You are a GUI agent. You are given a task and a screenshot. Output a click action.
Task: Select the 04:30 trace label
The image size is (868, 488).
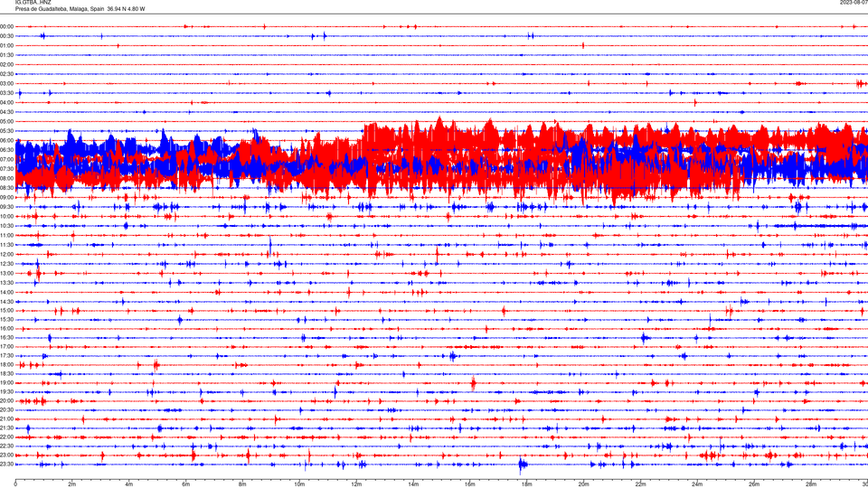click(x=6, y=112)
